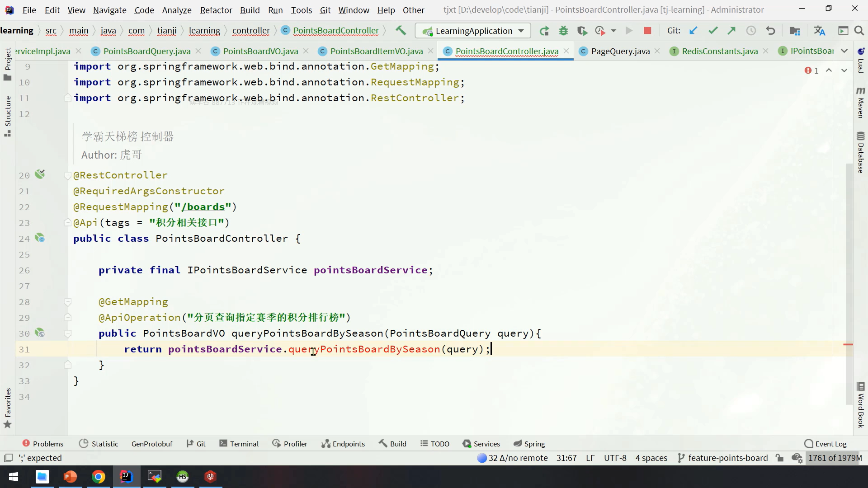Collapse queryPointsBoardBySeason method fold marker at line 30

68,334
